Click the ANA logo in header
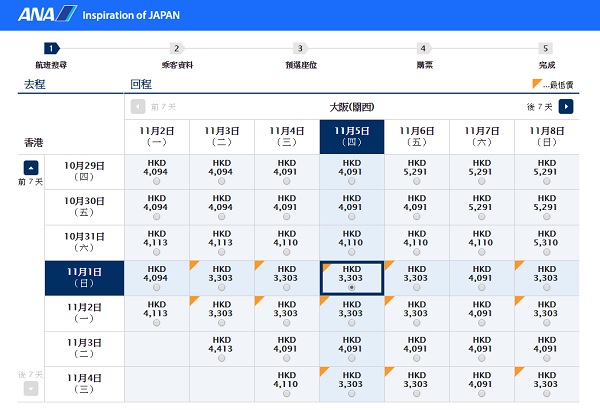Viewport: 600px width, 410px height. (47, 14)
